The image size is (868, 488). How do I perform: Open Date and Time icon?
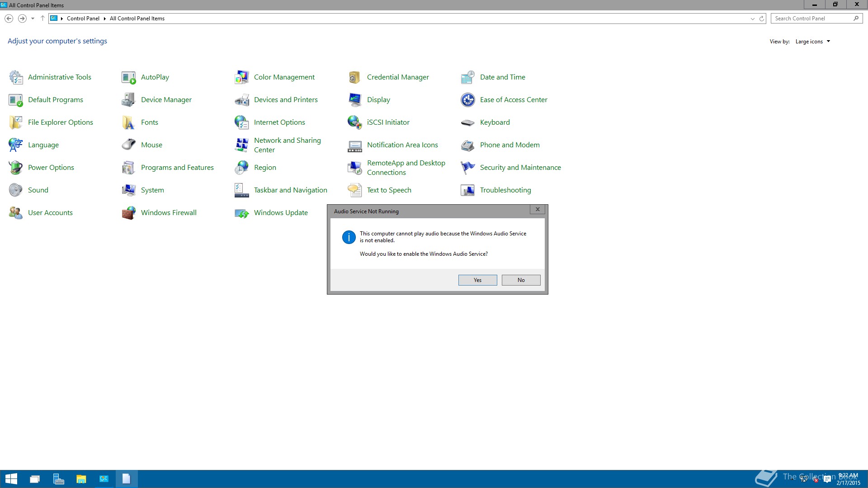pos(468,77)
